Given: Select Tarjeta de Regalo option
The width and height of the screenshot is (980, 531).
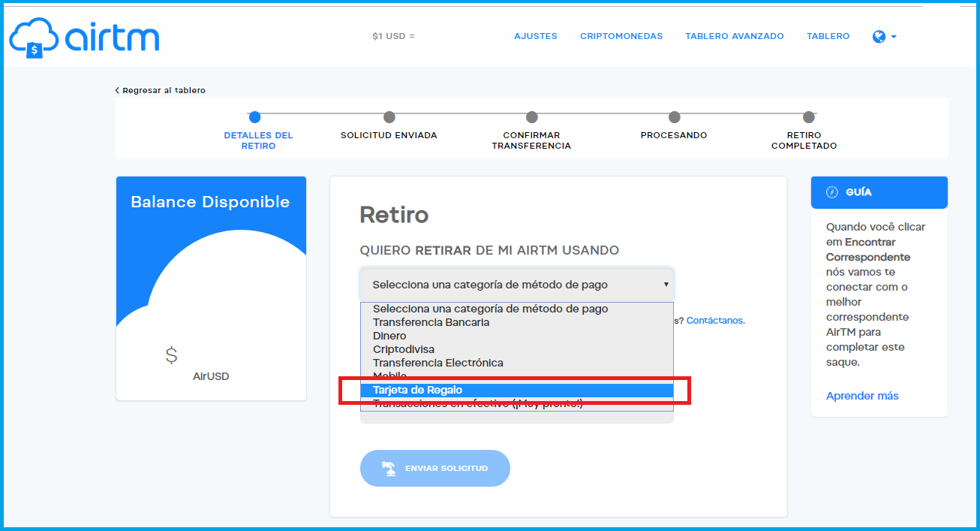Looking at the screenshot, I should (x=517, y=390).
